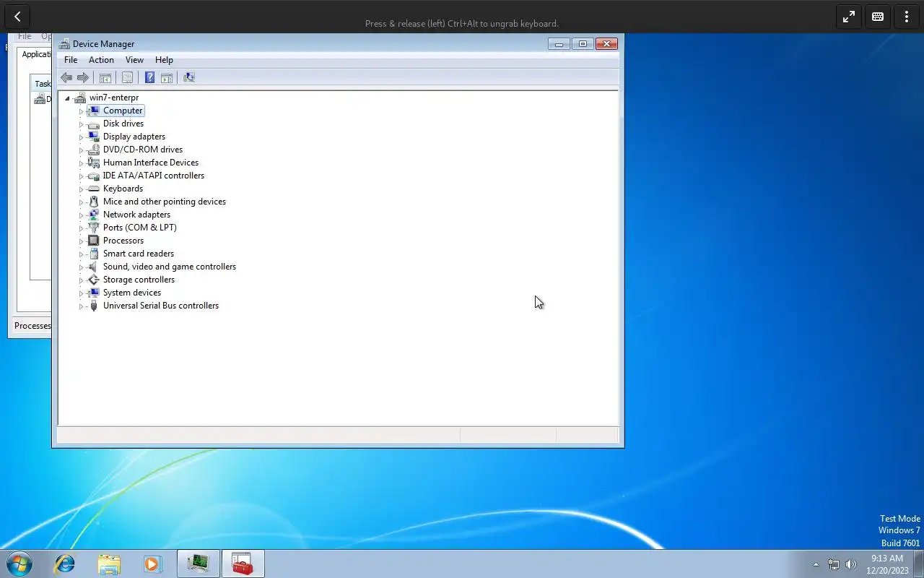Click the Computer category monitor icon
This screenshot has height=578, width=924.
click(93, 111)
